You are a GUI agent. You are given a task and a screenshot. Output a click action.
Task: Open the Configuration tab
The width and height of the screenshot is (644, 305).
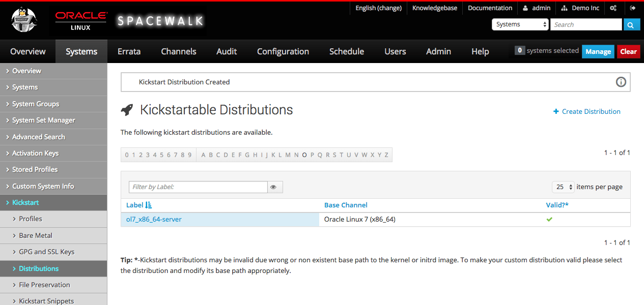point(283,51)
